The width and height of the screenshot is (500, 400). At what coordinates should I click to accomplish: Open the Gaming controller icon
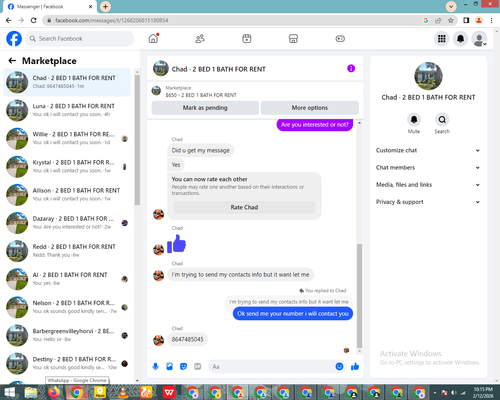[x=340, y=39]
